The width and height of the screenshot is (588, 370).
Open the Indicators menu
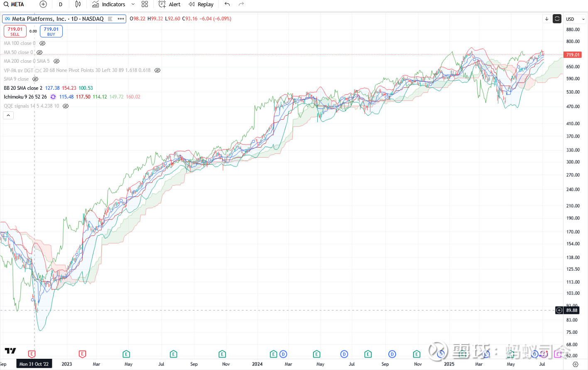[109, 5]
